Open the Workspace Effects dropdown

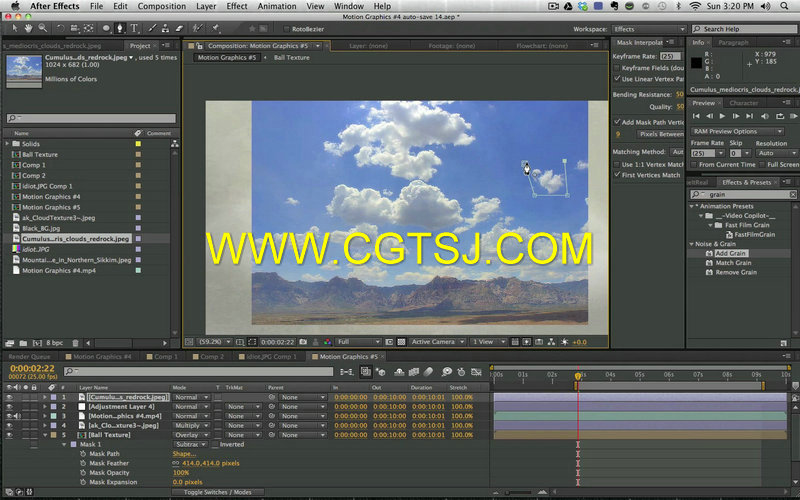(x=648, y=29)
